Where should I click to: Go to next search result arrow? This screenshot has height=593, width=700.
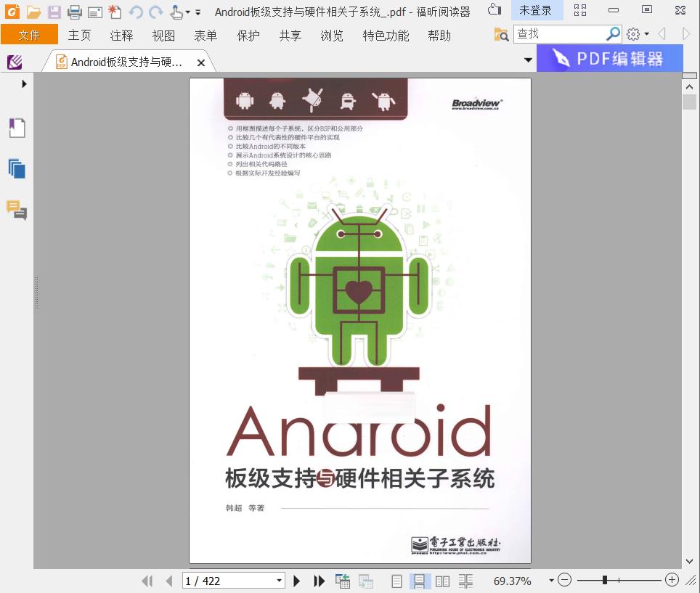point(686,34)
